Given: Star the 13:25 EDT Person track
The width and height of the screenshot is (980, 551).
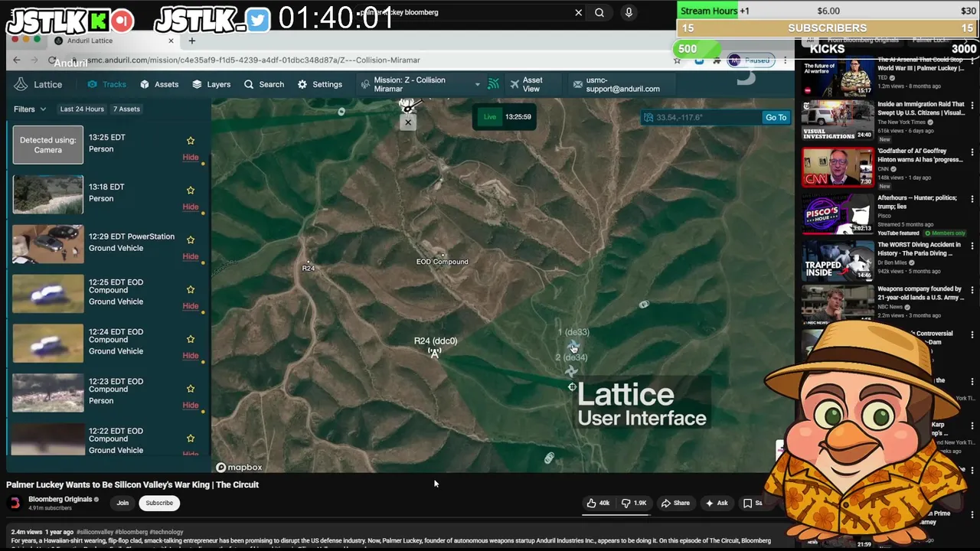Looking at the screenshot, I should pos(191,141).
